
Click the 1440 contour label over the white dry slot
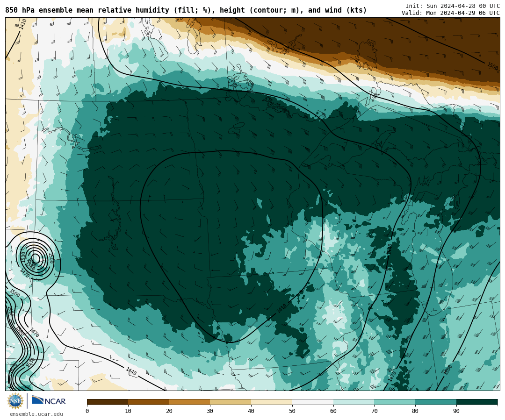[x=131, y=371]
